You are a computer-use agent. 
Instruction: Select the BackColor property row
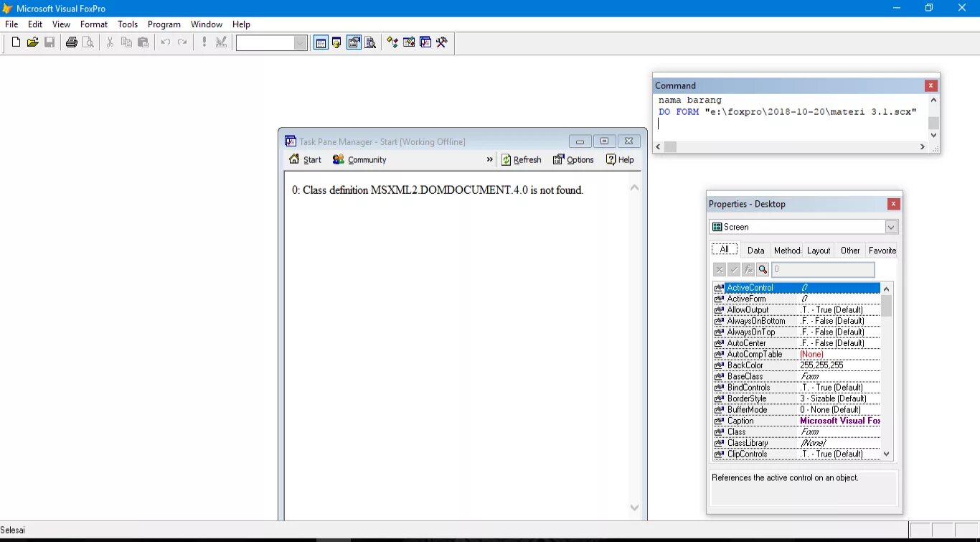click(796, 365)
